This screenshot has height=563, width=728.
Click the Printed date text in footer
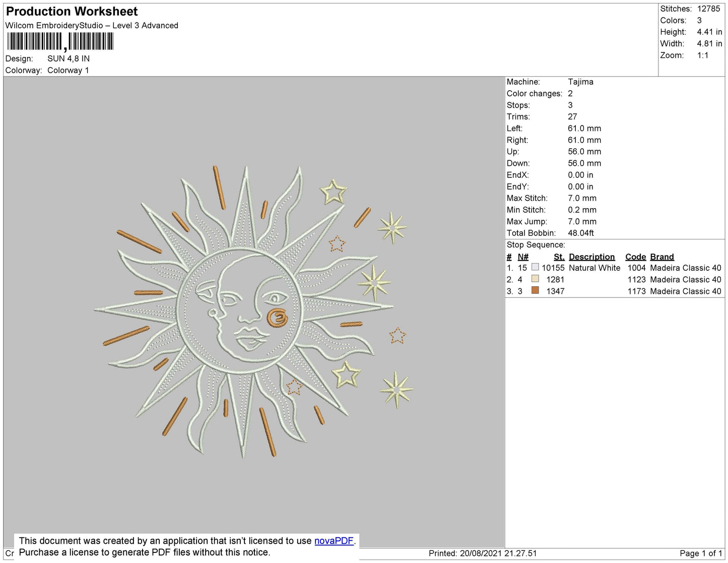click(483, 553)
